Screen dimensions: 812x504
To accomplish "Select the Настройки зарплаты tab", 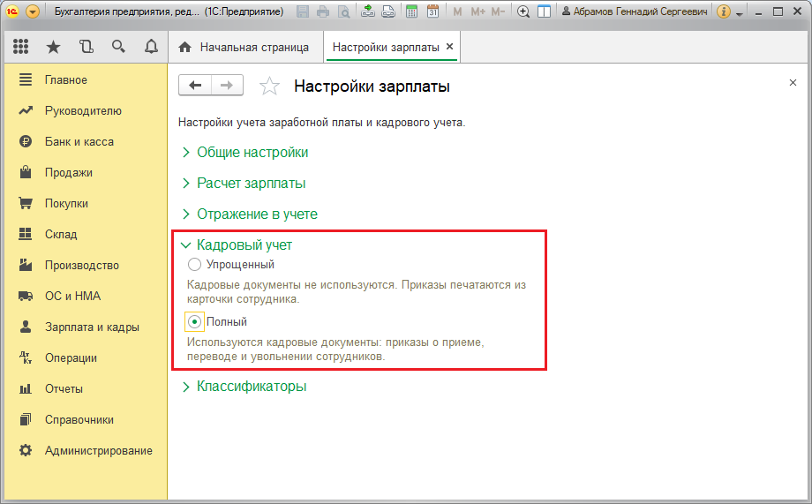I will [x=386, y=47].
